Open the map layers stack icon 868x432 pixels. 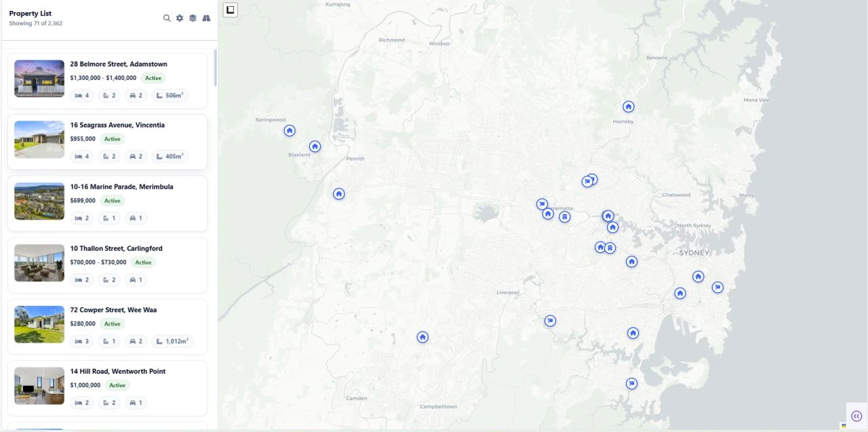click(x=193, y=18)
